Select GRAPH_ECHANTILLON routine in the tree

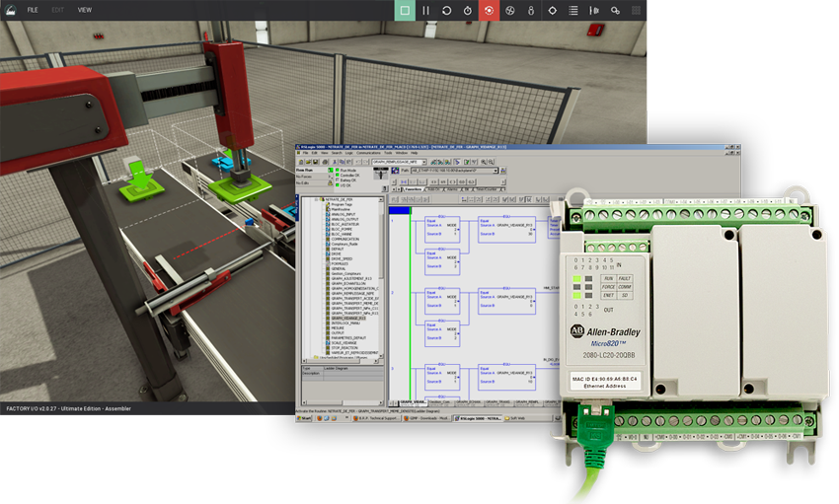[348, 283]
